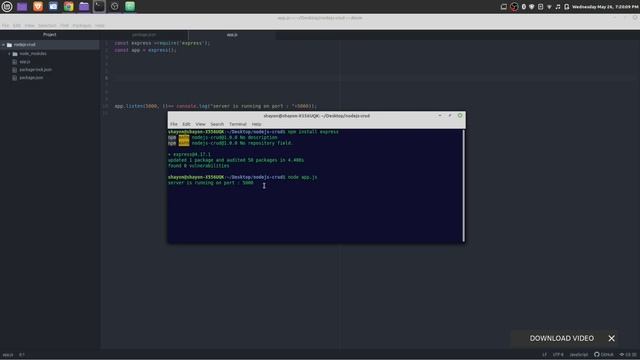Screen dimensions: 640x360
Task: Open the network Wi-Fi tray icon
Action: coord(549,7)
